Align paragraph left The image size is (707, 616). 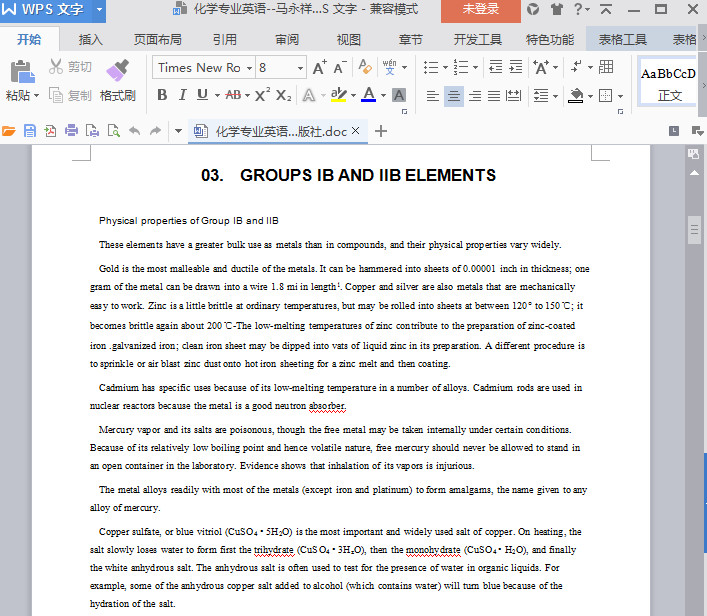(x=432, y=96)
